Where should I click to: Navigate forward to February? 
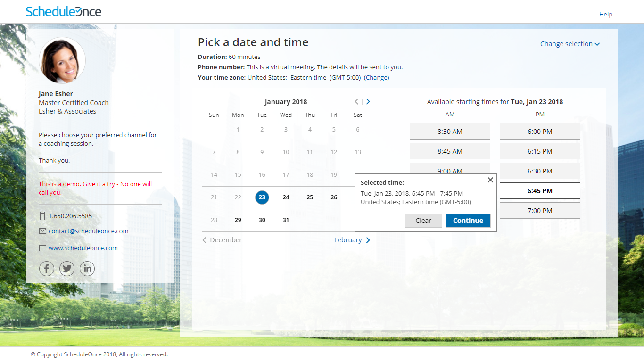pos(349,240)
